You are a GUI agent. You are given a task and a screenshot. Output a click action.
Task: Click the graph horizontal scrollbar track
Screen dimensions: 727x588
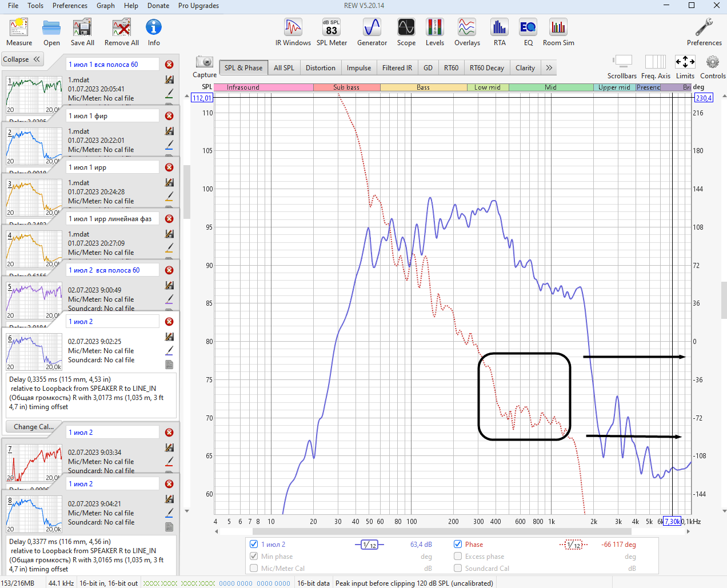coord(452,531)
